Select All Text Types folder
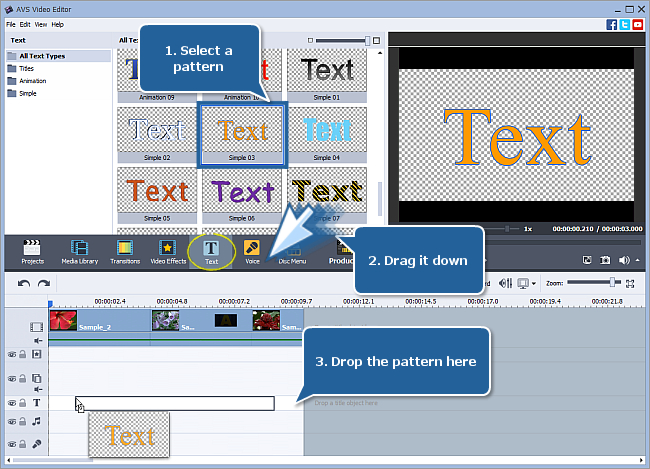This screenshot has width=650, height=469. 58,56
